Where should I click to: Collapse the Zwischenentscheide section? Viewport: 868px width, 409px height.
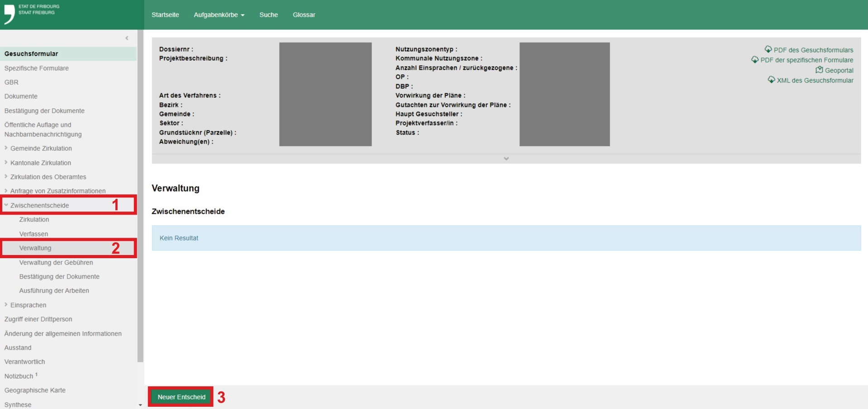pyautogui.click(x=6, y=205)
